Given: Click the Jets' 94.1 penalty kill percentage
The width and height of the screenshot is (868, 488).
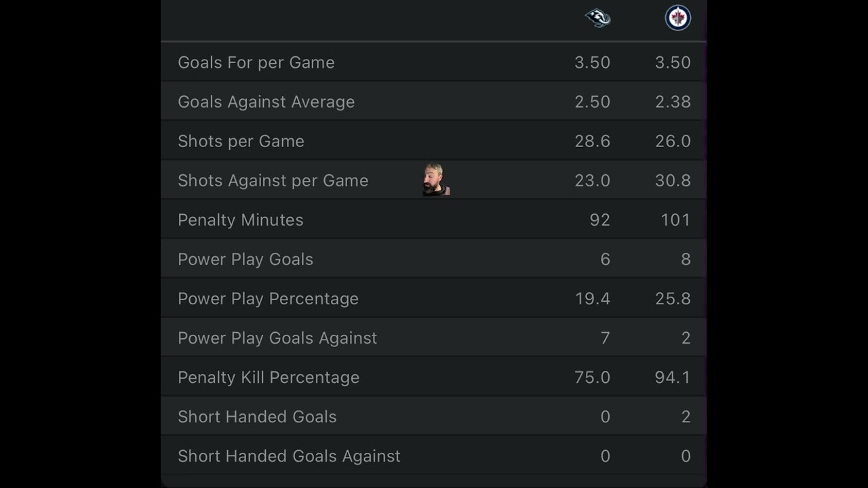Looking at the screenshot, I should [673, 378].
